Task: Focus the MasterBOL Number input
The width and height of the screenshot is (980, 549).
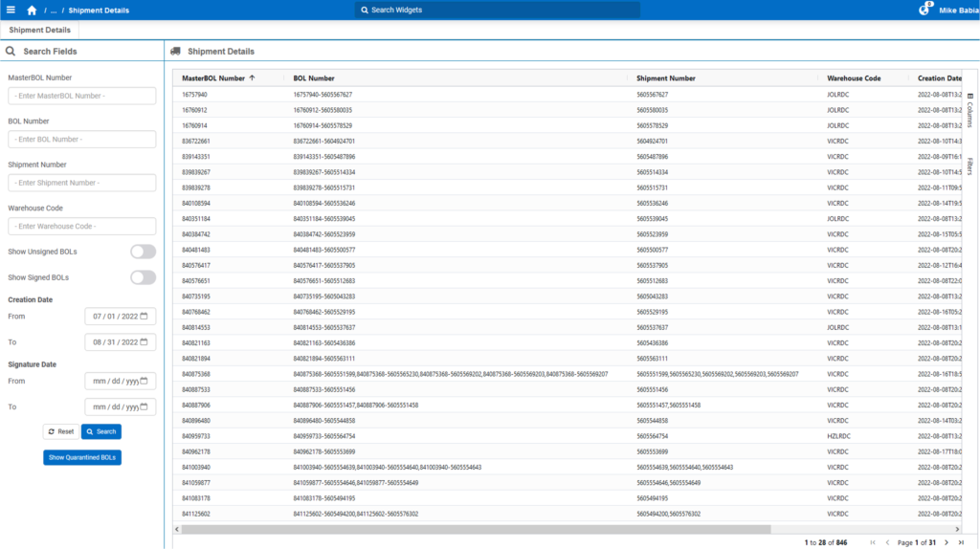Action: click(x=82, y=96)
